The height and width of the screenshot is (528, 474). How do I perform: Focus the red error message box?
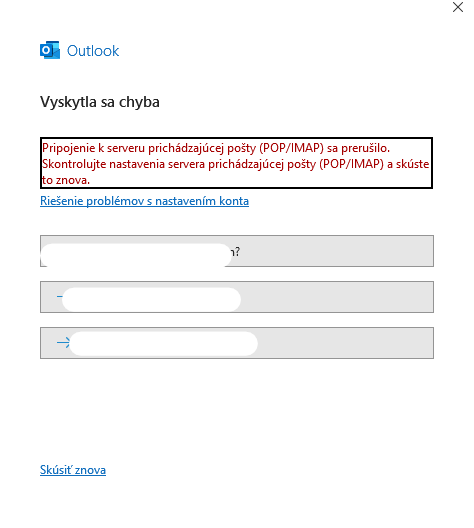[x=236, y=163]
